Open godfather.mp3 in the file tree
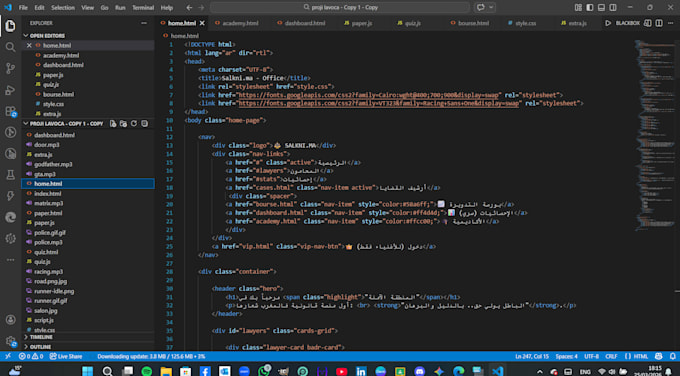 point(53,164)
